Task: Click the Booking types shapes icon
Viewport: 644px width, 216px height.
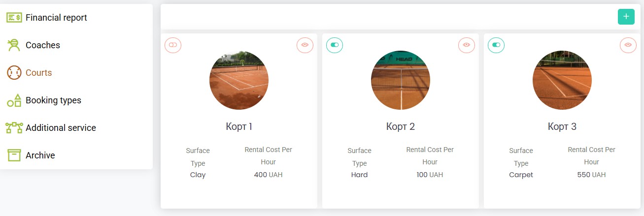Action: tap(14, 100)
